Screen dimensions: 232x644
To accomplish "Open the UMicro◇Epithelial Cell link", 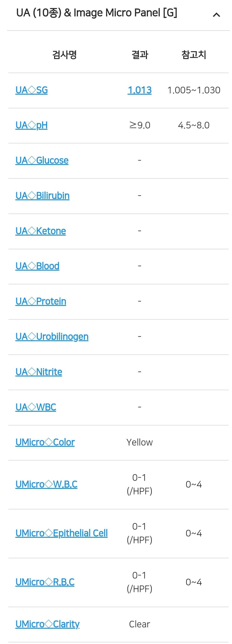I will [x=62, y=533].
